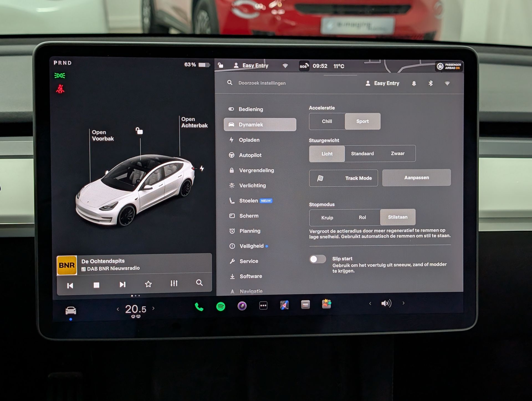This screenshot has height=401, width=532.
Task: Open the Bluetooth settings icon
Action: [x=430, y=83]
